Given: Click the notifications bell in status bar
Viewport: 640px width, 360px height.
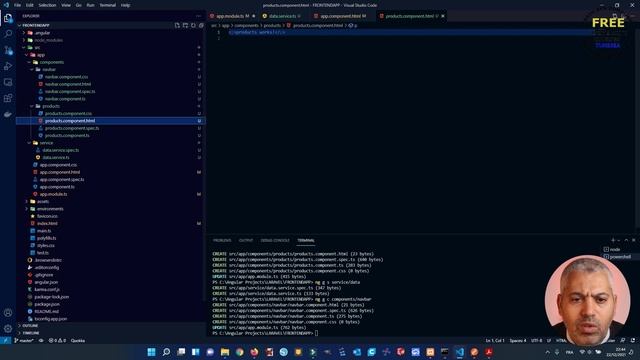Looking at the screenshot, I should pos(633,340).
